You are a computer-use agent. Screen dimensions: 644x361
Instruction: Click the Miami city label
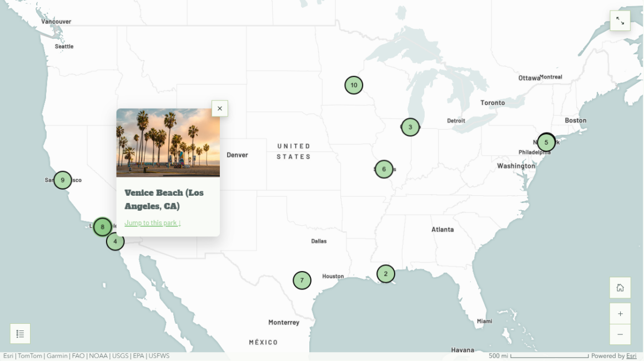pyautogui.click(x=484, y=321)
